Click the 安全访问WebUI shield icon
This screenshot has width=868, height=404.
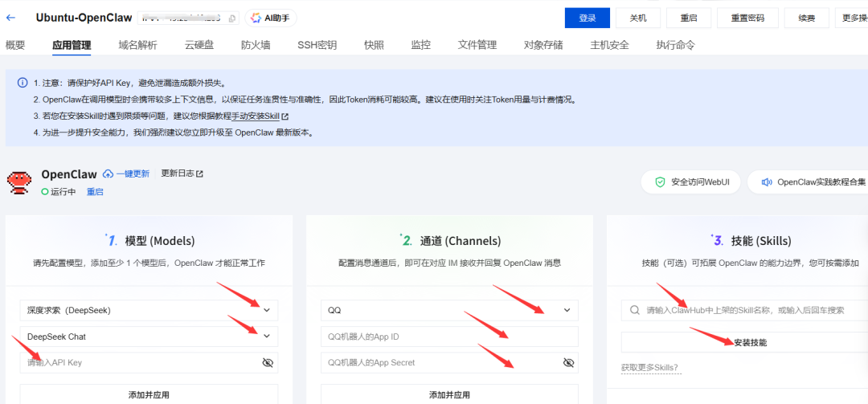point(659,182)
